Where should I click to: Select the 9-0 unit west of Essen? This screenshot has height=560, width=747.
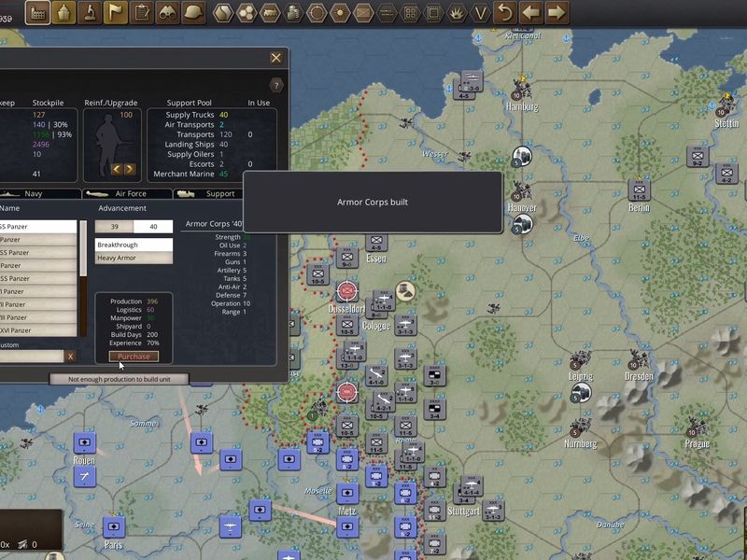pyautogui.click(x=347, y=259)
